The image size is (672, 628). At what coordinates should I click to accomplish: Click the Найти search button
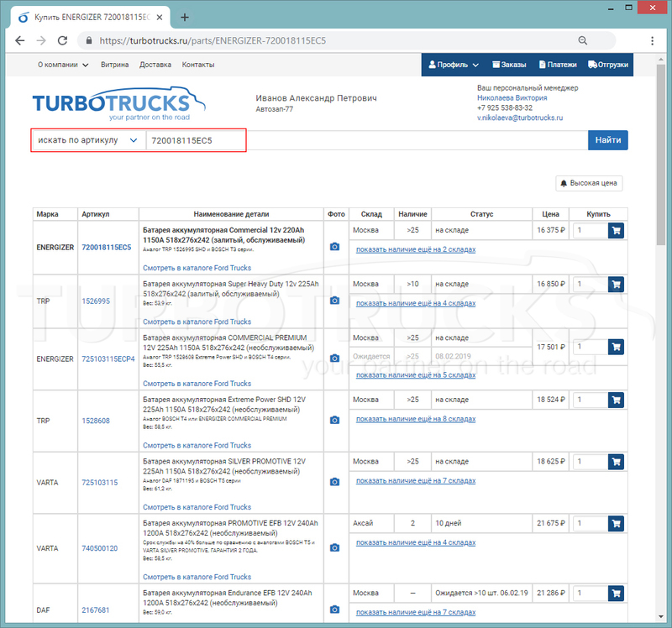(x=607, y=140)
